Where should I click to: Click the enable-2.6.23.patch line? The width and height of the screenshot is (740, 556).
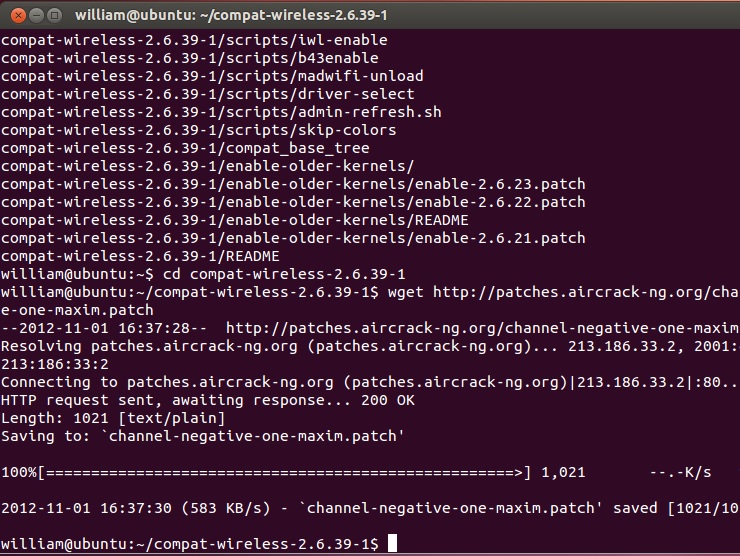tap(293, 184)
